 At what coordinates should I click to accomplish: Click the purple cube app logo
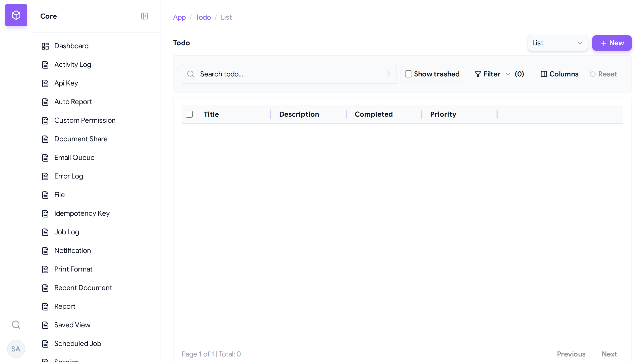tap(16, 15)
